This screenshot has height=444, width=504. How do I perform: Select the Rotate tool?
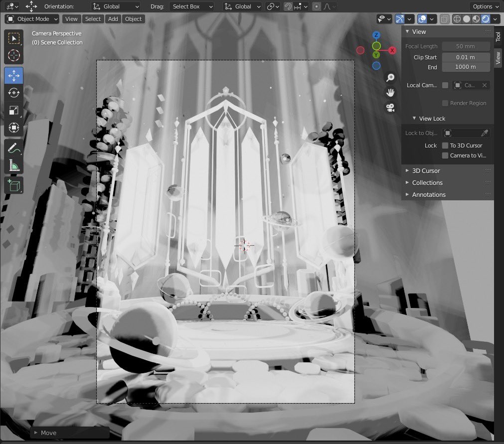pyautogui.click(x=13, y=93)
